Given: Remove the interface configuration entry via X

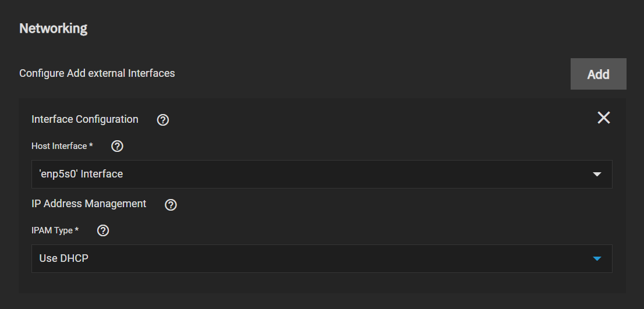Looking at the screenshot, I should [604, 118].
